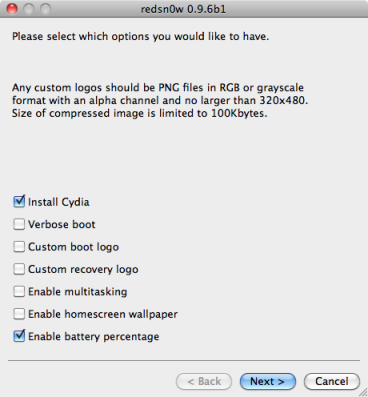Click the redsn0w 0.9.6b1 title text
The image size is (368, 397).
coord(184,9)
